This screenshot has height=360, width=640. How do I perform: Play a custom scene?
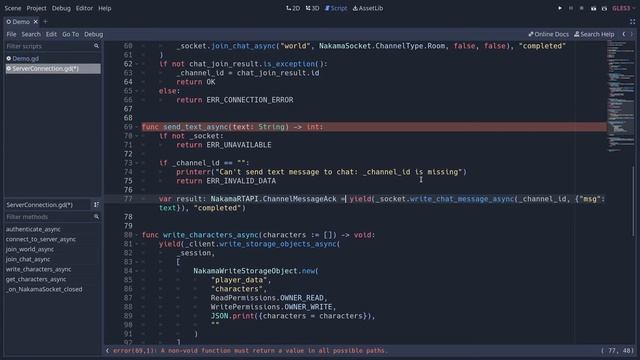tap(604, 8)
